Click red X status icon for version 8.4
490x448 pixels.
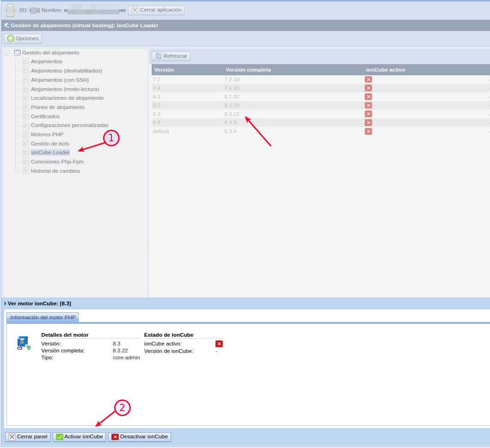coord(368,122)
